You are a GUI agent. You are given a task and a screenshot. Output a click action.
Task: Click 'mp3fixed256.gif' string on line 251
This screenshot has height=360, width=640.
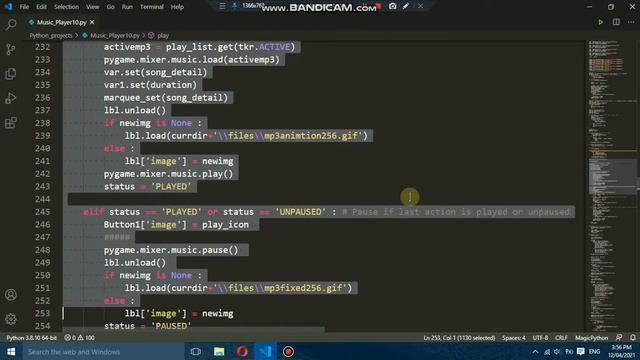(x=303, y=288)
